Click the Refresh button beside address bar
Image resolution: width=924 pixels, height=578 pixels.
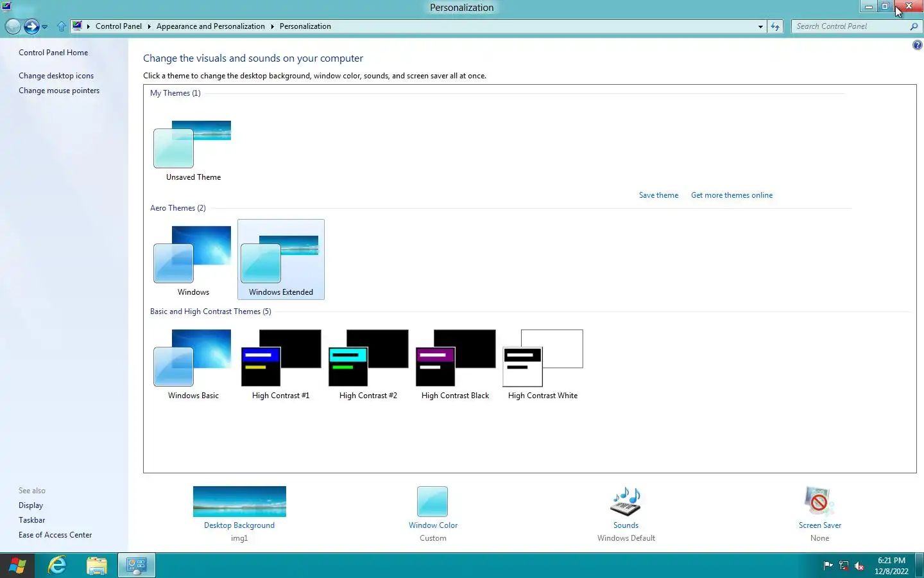click(775, 26)
